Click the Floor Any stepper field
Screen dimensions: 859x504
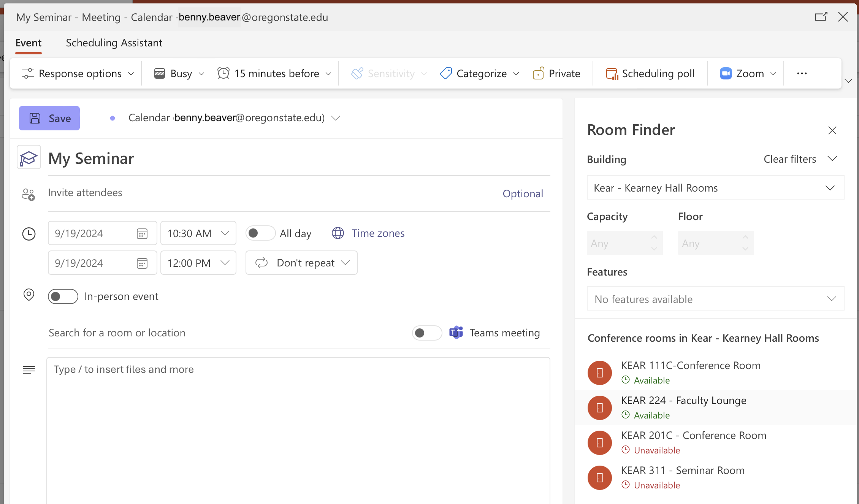pos(716,243)
